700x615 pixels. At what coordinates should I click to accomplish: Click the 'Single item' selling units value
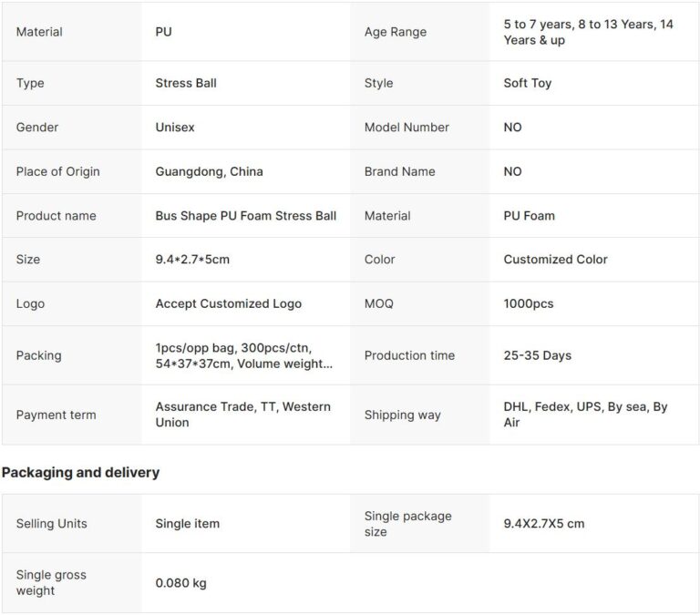point(187,524)
